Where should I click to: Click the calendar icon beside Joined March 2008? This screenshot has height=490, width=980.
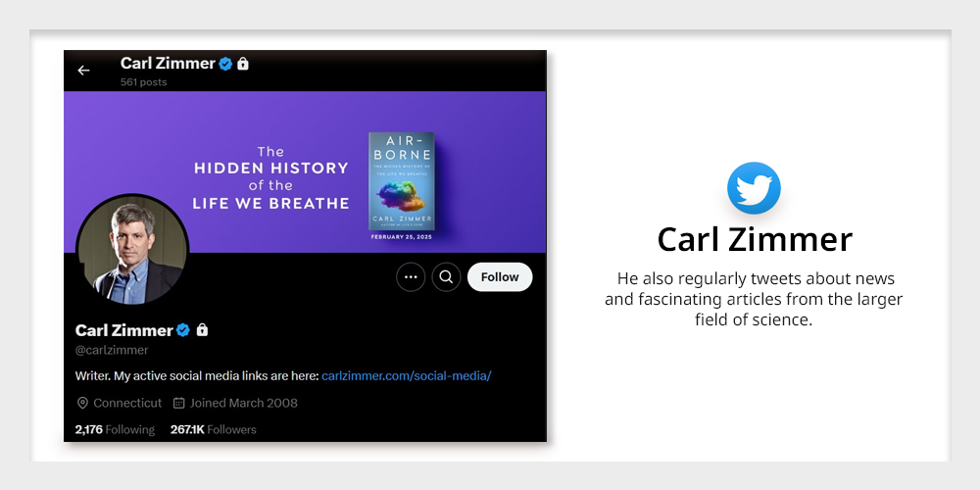(x=178, y=403)
